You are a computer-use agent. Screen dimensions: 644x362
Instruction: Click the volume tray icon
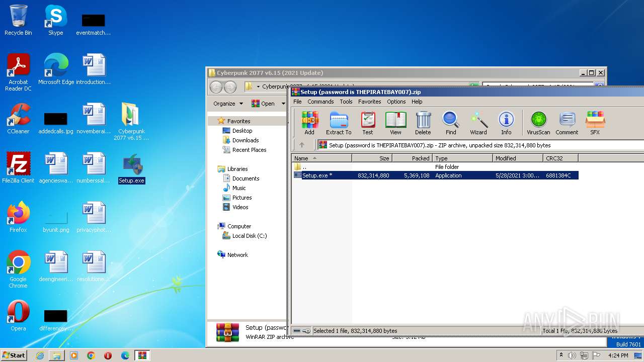572,355
